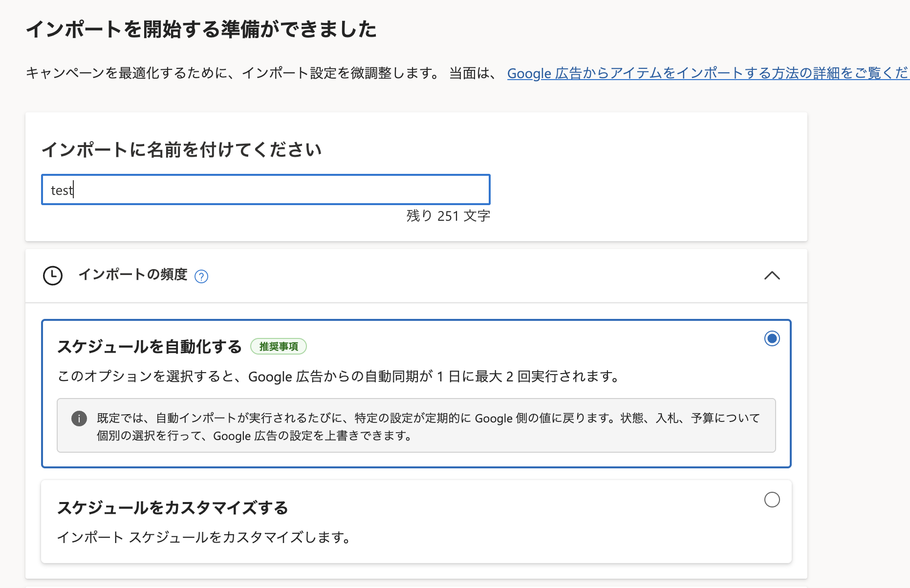910x588 pixels.
Task: Click the インポートに名前を付けてください heading
Action: [x=181, y=149]
